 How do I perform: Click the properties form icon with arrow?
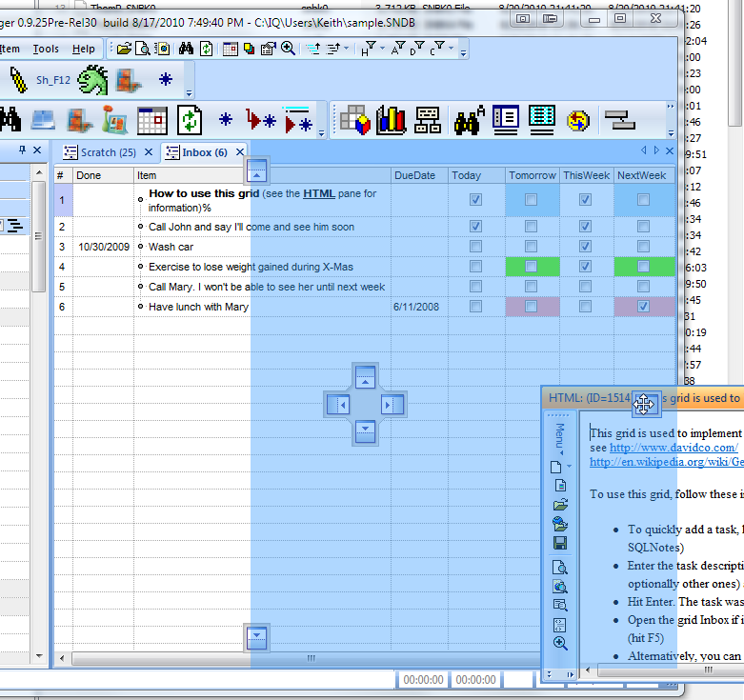[x=268, y=49]
